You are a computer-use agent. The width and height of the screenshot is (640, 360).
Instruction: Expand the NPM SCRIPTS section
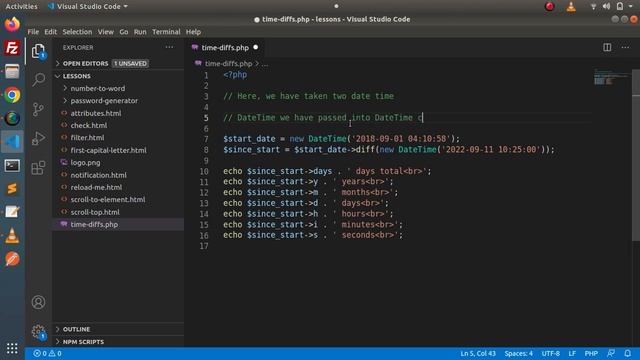[83, 342]
